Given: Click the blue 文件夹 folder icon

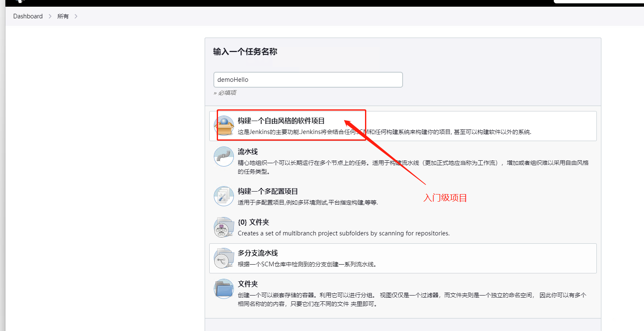Looking at the screenshot, I should (x=224, y=289).
